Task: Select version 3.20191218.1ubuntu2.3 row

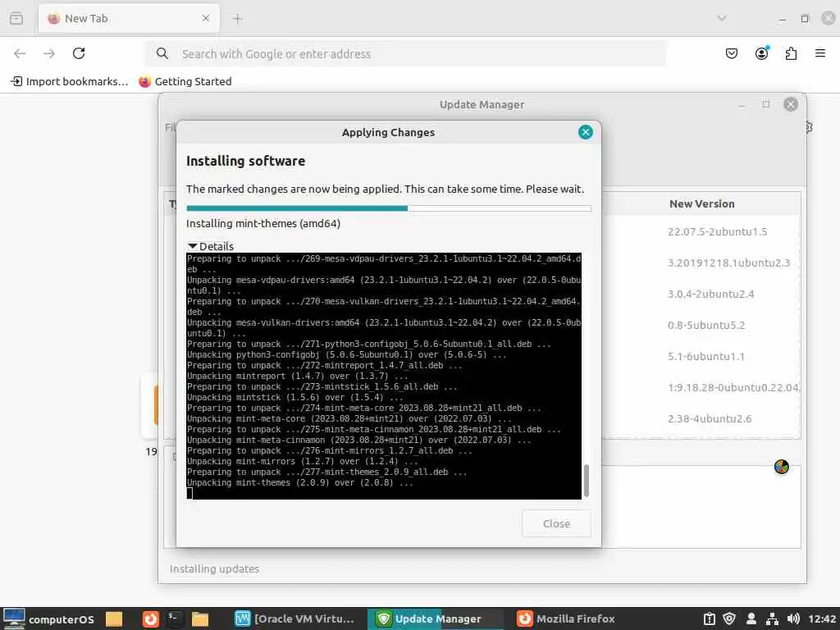Action: click(x=728, y=262)
